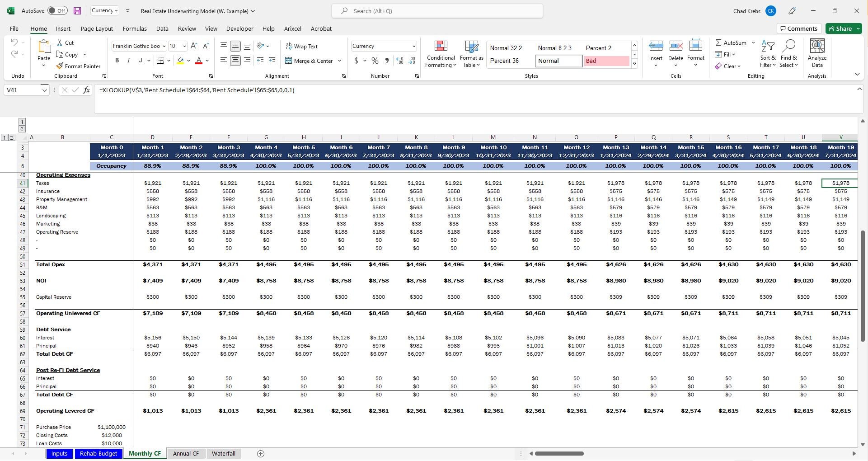Click Insert Function fx icon

86,90
